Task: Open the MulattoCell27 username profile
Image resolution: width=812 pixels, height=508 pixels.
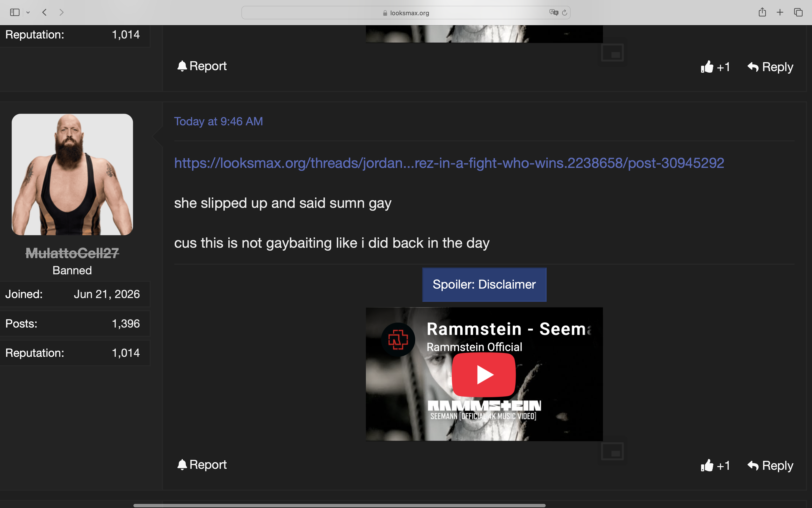Action: point(72,253)
